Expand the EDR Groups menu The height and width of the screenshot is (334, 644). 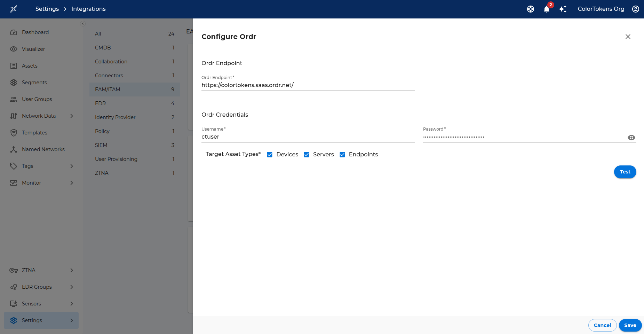pyautogui.click(x=72, y=287)
